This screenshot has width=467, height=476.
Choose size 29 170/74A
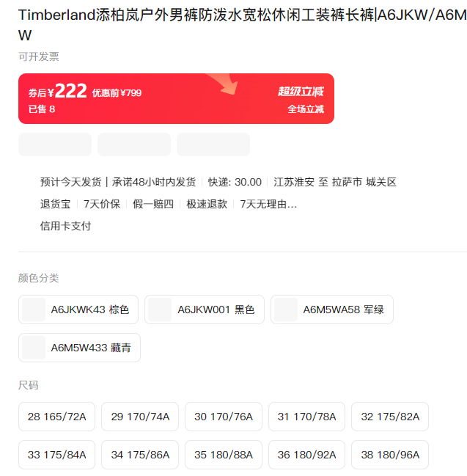140,417
